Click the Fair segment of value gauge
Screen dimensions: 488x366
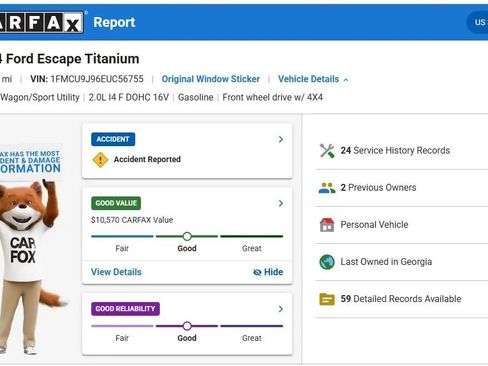coord(122,236)
